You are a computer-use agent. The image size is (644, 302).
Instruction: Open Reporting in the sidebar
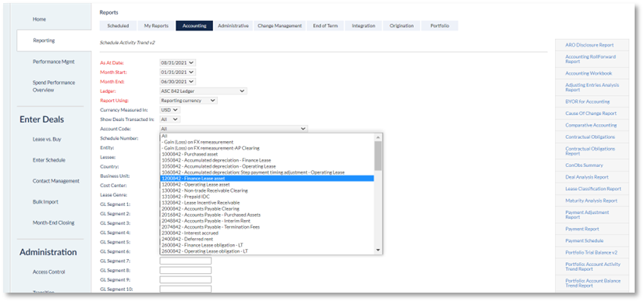[44, 41]
